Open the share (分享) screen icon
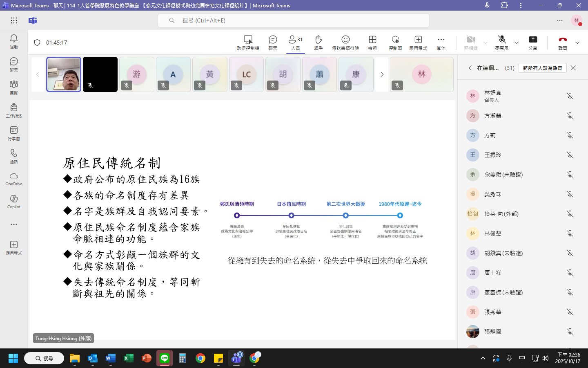The height and width of the screenshot is (368, 588). point(533,42)
